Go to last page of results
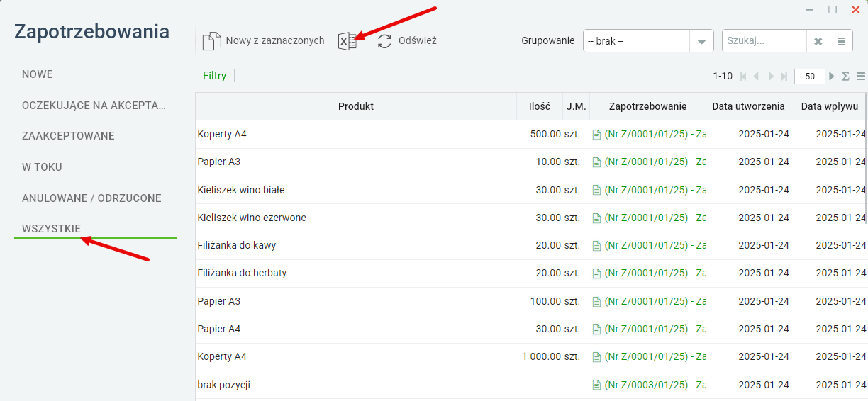868x401 pixels. coord(784,76)
